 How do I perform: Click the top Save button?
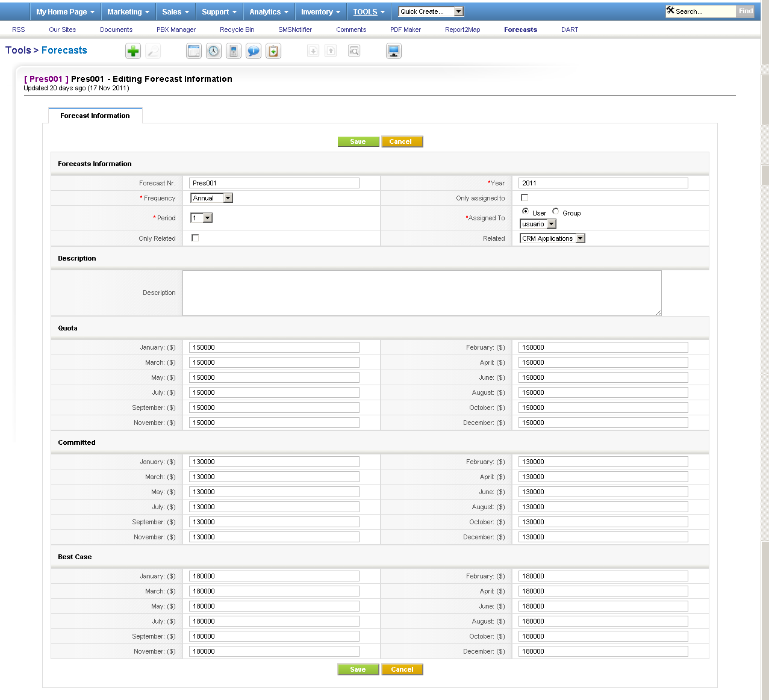[x=358, y=141]
